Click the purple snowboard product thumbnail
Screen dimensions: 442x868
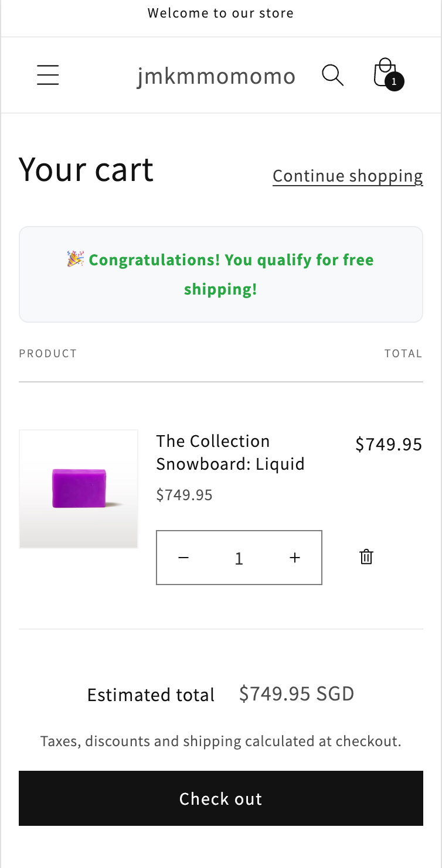click(79, 489)
